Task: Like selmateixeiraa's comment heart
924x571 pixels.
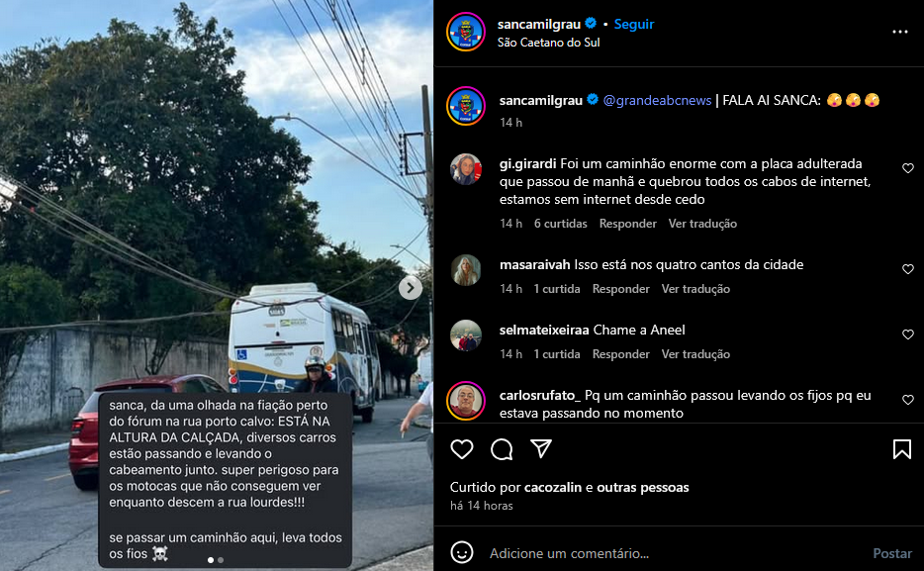Action: [x=907, y=334]
